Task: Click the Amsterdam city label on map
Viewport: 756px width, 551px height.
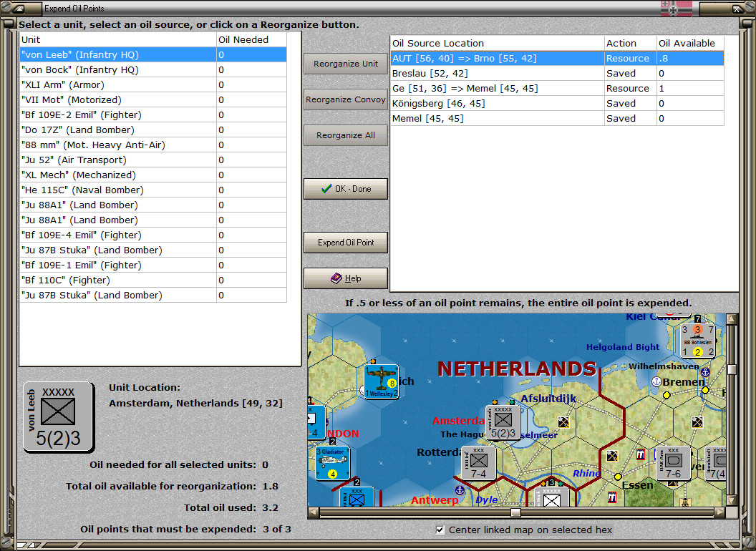Action: (x=458, y=420)
